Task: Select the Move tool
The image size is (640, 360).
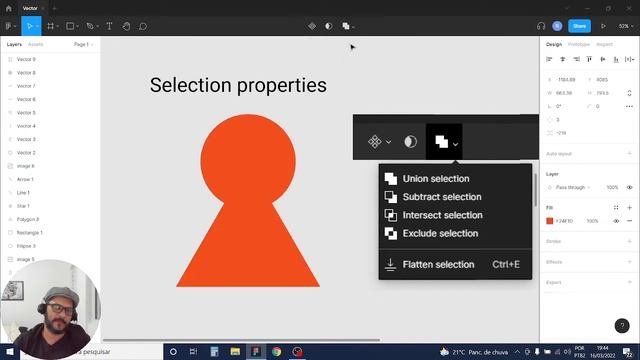Action: click(x=29, y=26)
